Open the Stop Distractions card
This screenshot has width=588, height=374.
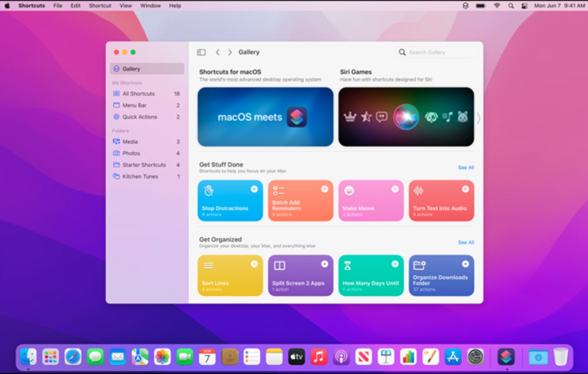pyautogui.click(x=230, y=201)
